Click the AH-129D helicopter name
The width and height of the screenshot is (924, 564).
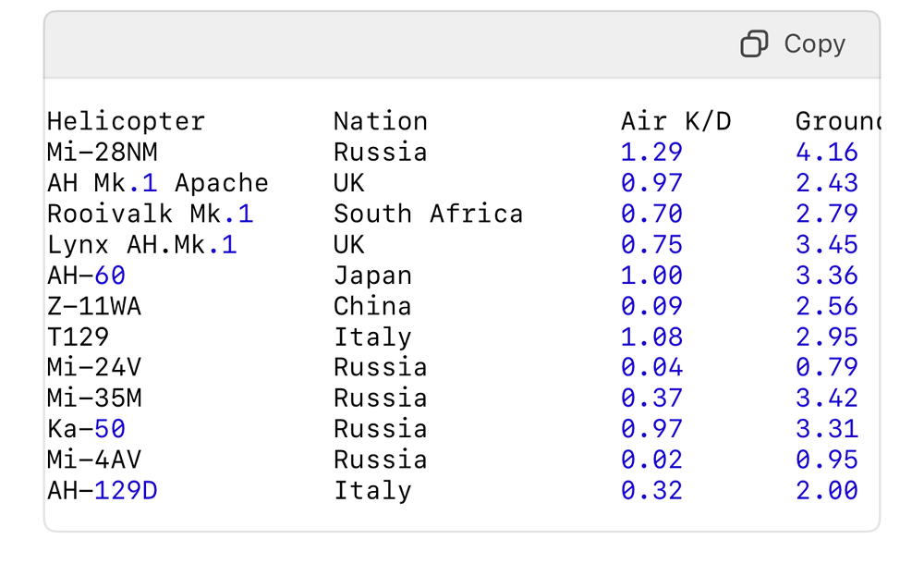[102, 490]
